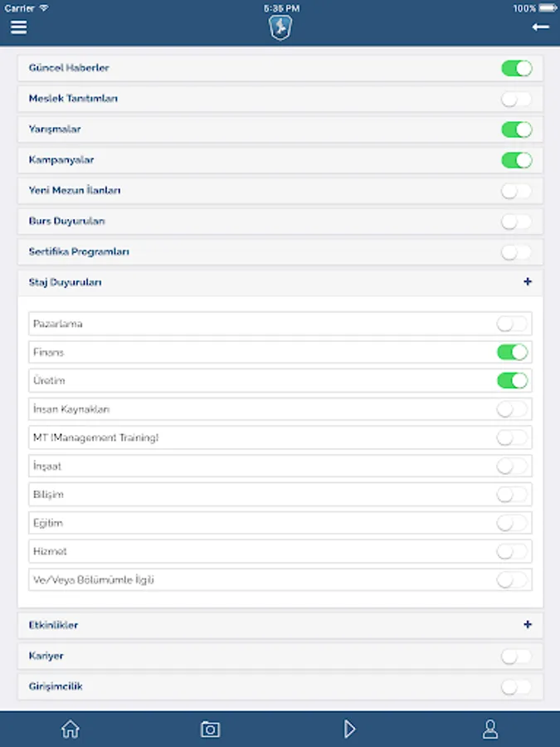Turn on the Kariyer switch
This screenshot has width=560, height=747.
517,657
